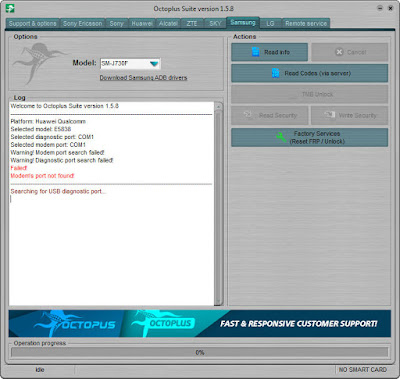Click the Cancel X icon

tap(339, 52)
